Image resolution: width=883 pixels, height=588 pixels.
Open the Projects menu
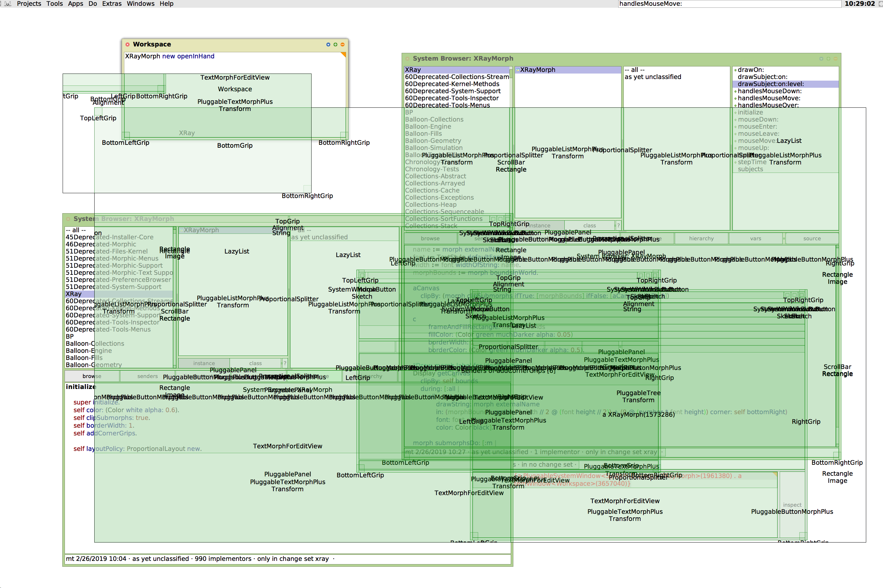point(29,4)
